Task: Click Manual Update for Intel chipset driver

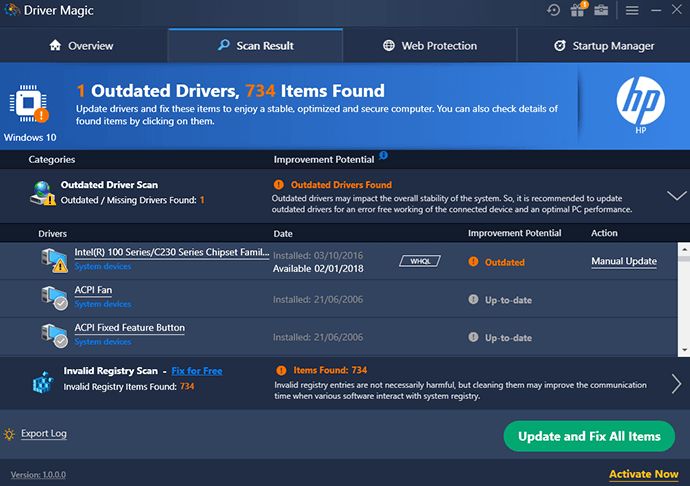Action: click(x=624, y=261)
